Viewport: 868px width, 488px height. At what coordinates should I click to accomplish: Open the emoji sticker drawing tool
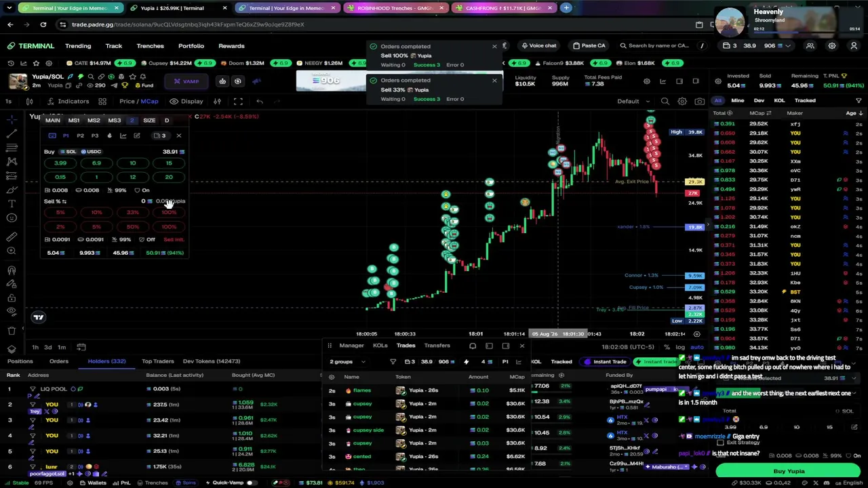click(x=12, y=218)
